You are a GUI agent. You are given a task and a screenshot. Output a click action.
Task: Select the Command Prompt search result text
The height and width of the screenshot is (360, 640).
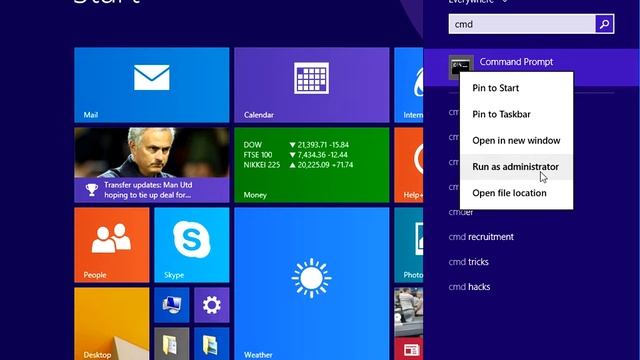(516, 62)
